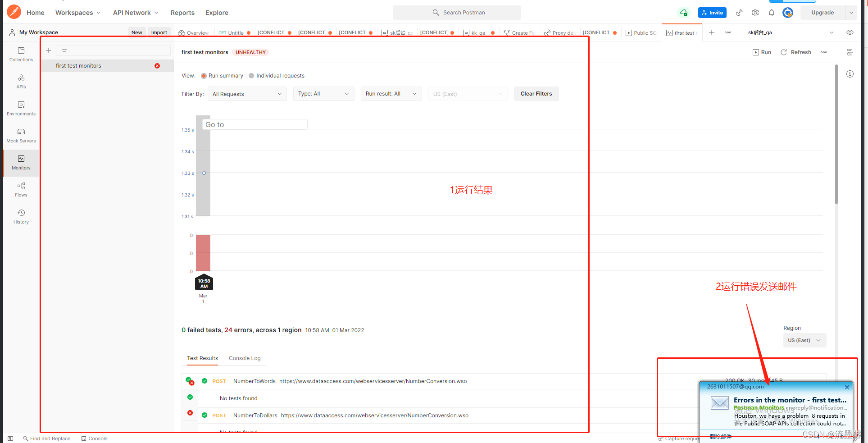Click the capture requests satellite icon
Screen dimensions: 868x443
pos(739,13)
